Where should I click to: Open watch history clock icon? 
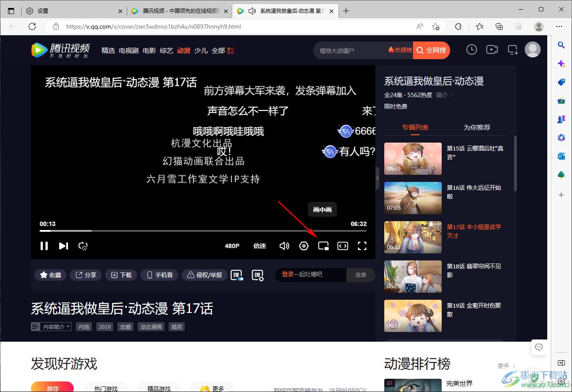[472, 49]
